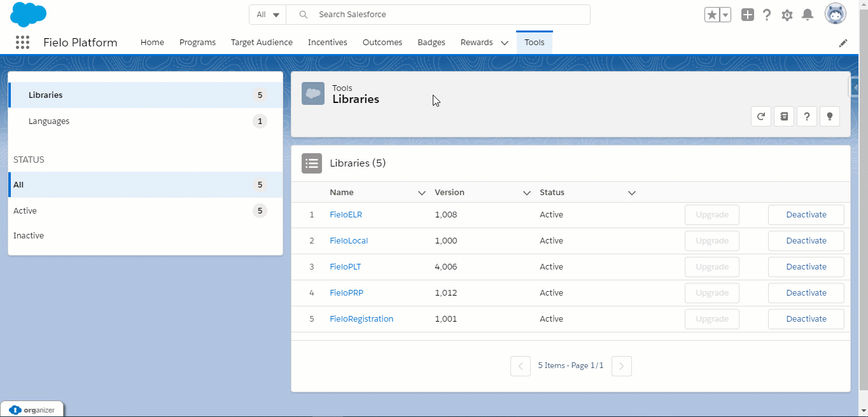Open the Target Audience tab
The width and height of the screenshot is (868, 417).
pos(262,43)
